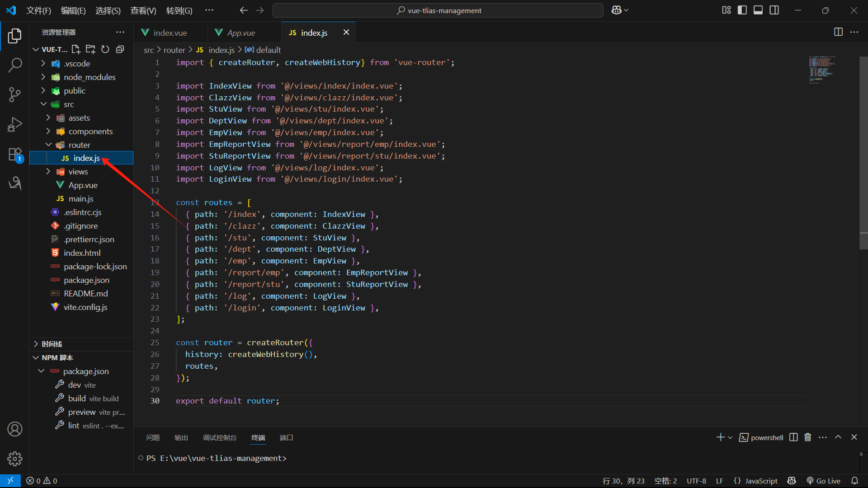Open editor more actions ellipsis
The height and width of the screenshot is (488, 868).
pyautogui.click(x=854, y=32)
